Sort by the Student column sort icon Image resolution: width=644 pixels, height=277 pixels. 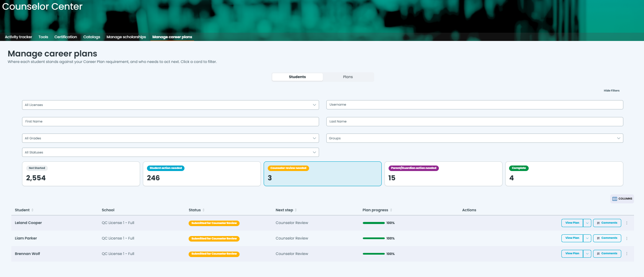pyautogui.click(x=32, y=210)
